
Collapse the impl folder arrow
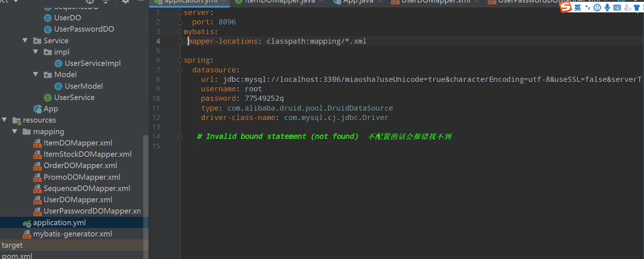pos(36,52)
